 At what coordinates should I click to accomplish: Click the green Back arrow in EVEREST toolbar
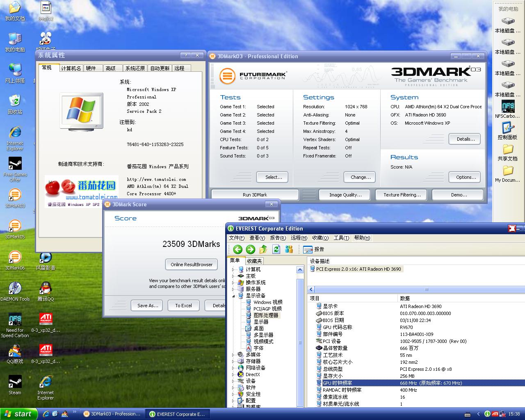(x=237, y=249)
